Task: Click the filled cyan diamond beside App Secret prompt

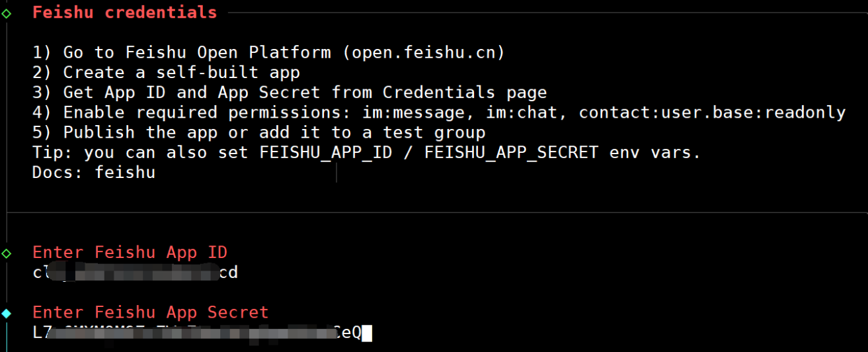Action: tap(7, 313)
